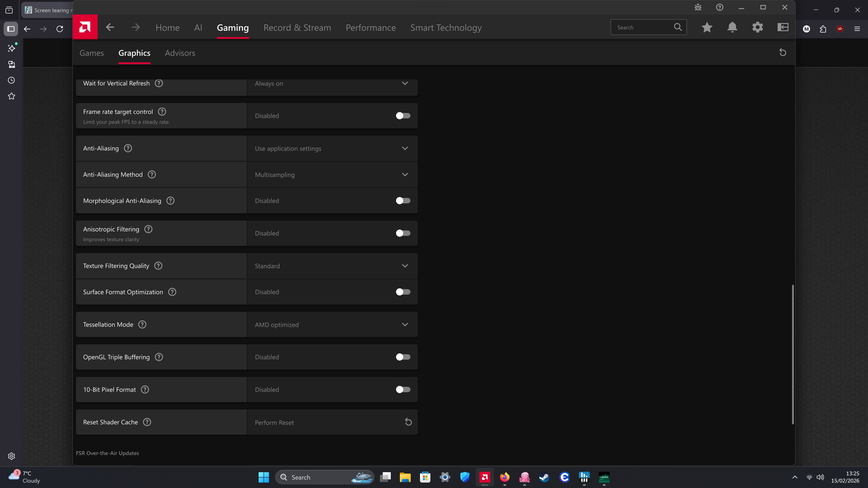Click the AMD Software search field

[642, 28]
